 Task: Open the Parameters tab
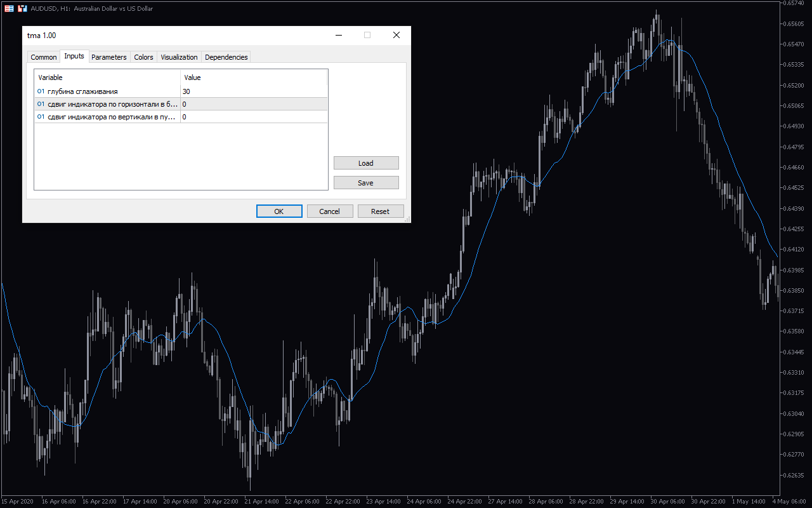[109, 57]
